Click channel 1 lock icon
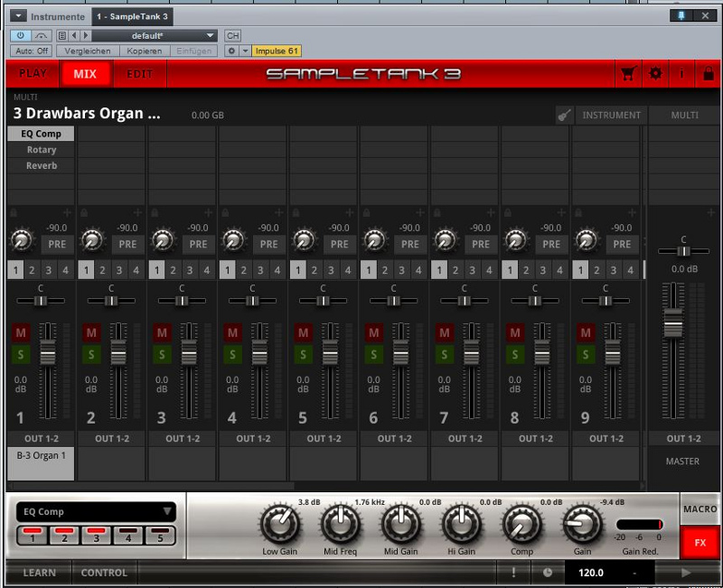 click(x=14, y=212)
